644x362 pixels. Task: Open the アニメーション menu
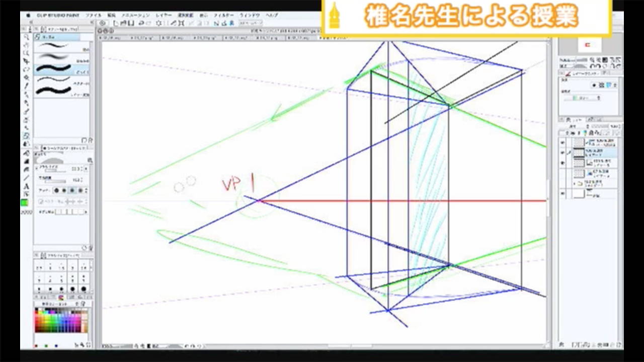tap(135, 15)
